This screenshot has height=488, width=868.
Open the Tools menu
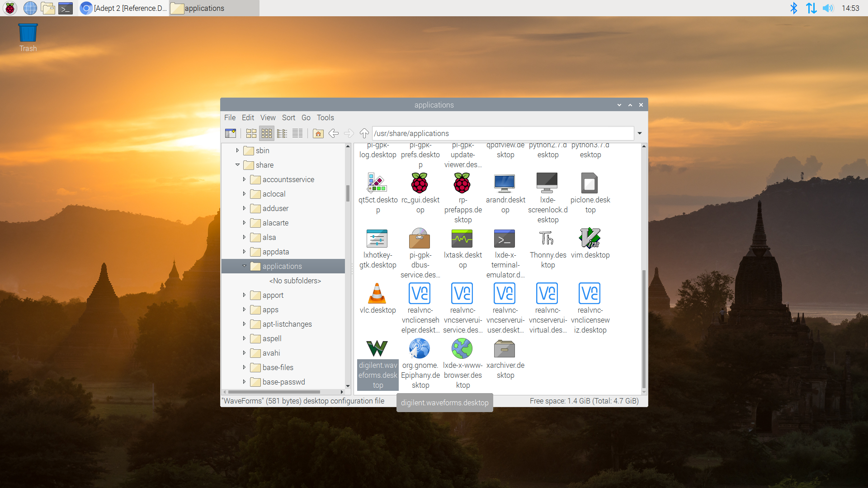(x=325, y=117)
